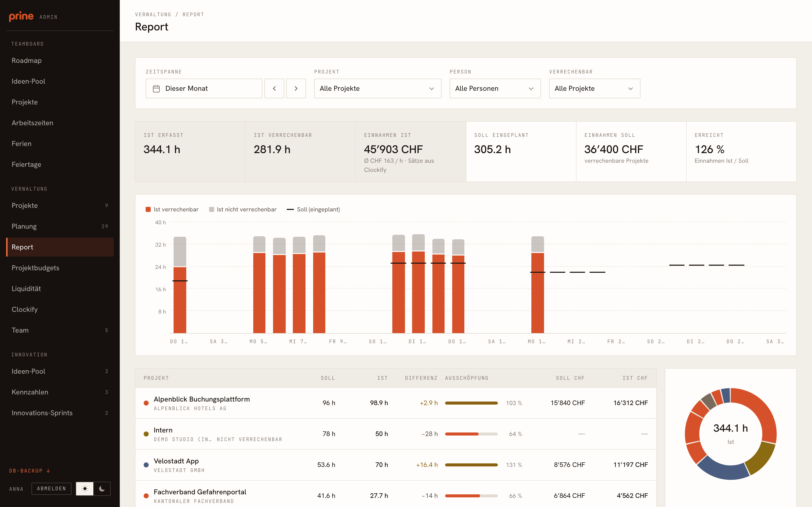Open the Projekt dropdown showing Alle Projekte
Image resolution: width=812 pixels, height=507 pixels.
(378, 88)
